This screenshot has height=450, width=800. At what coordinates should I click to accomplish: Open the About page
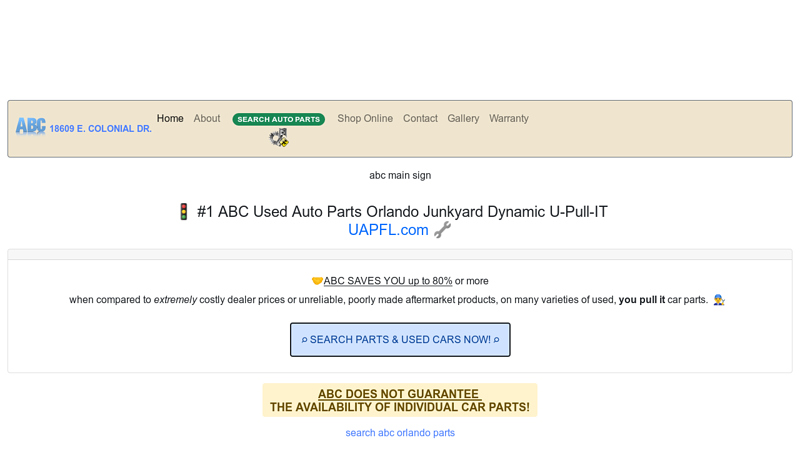(207, 118)
